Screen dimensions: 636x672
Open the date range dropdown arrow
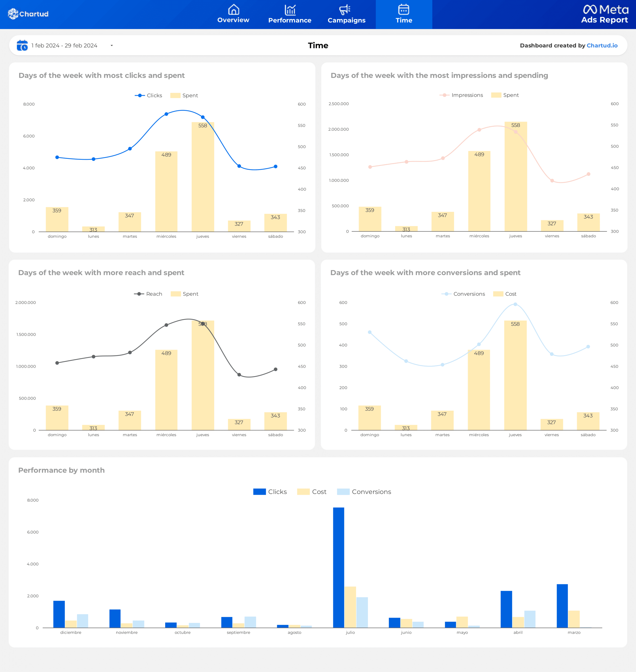tap(112, 45)
